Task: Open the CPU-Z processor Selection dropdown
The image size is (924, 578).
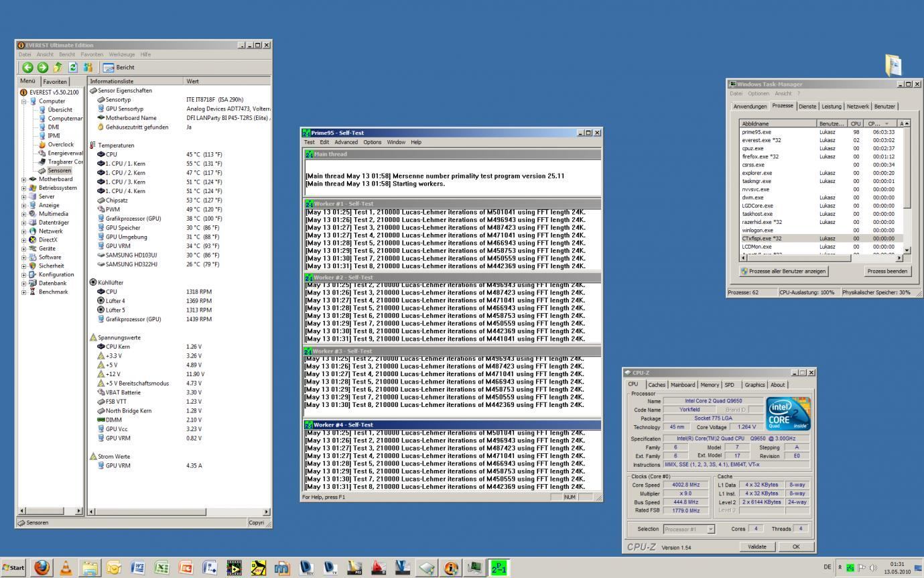Action: pyautogui.click(x=711, y=529)
